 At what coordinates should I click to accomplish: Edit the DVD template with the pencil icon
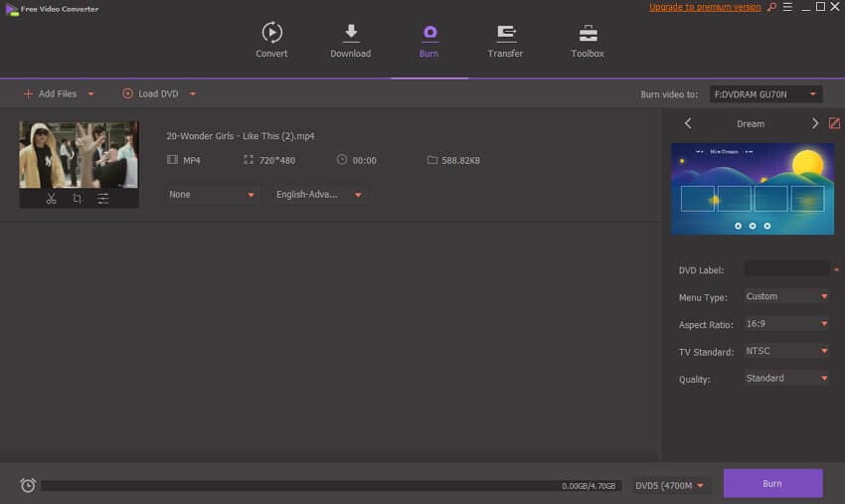tap(834, 123)
